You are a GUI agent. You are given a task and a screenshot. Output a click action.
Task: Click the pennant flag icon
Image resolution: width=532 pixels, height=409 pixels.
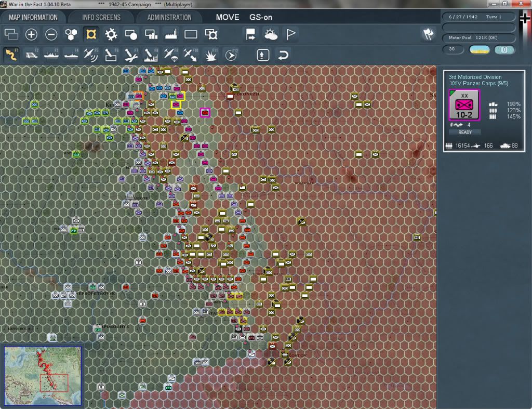[x=291, y=34]
